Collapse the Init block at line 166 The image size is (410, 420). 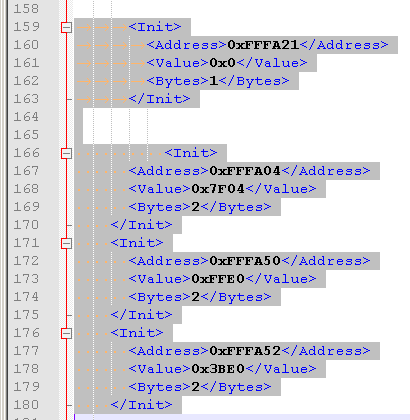coord(67,153)
